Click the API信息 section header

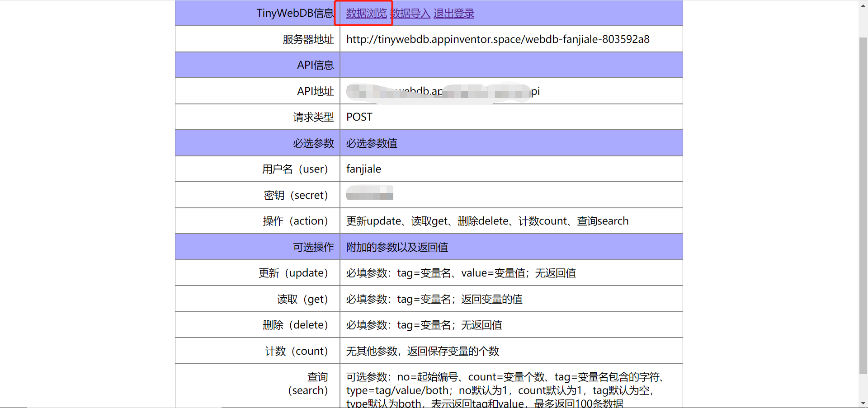[316, 65]
